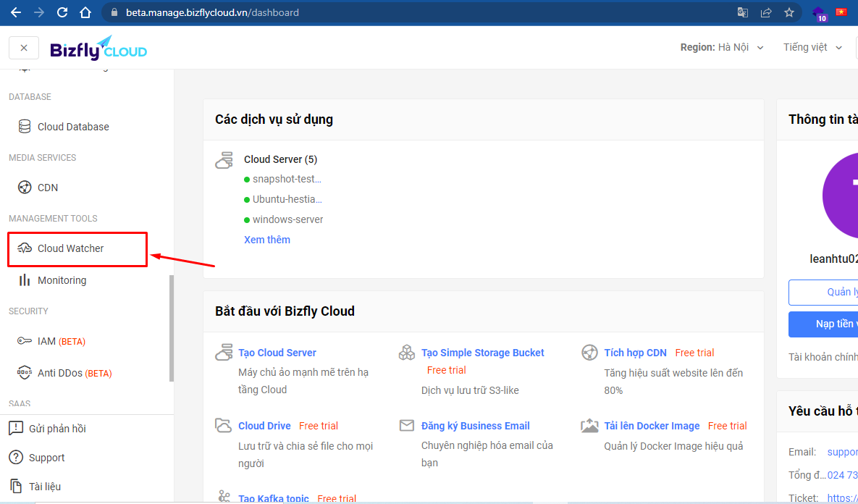Click the Quản lý outlined button
Image resolution: width=858 pixels, height=504 pixels.
[x=823, y=293]
